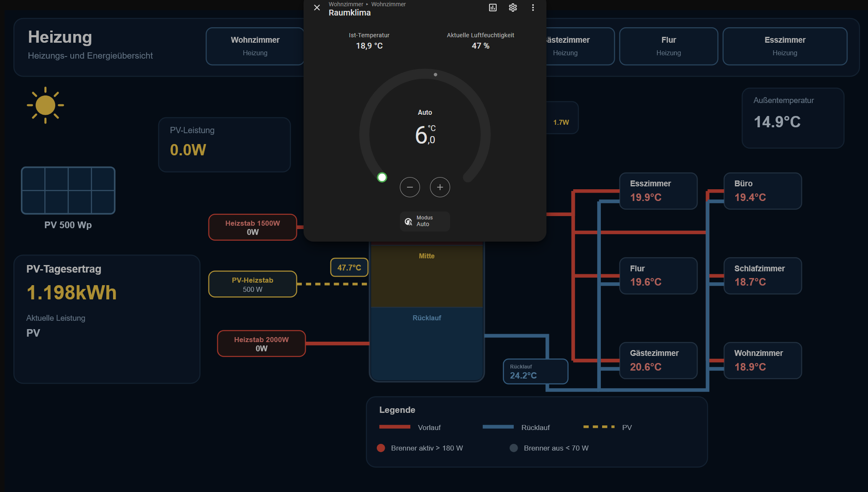Select the Heizstab 1500W box
Image resolution: width=868 pixels, height=492 pixels.
[252, 227]
